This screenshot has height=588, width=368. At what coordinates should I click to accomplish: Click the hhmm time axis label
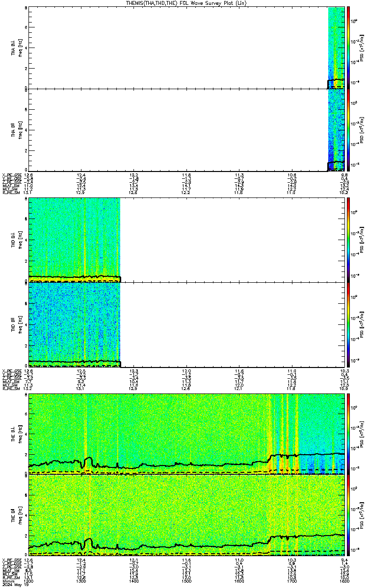[x=7, y=581]
